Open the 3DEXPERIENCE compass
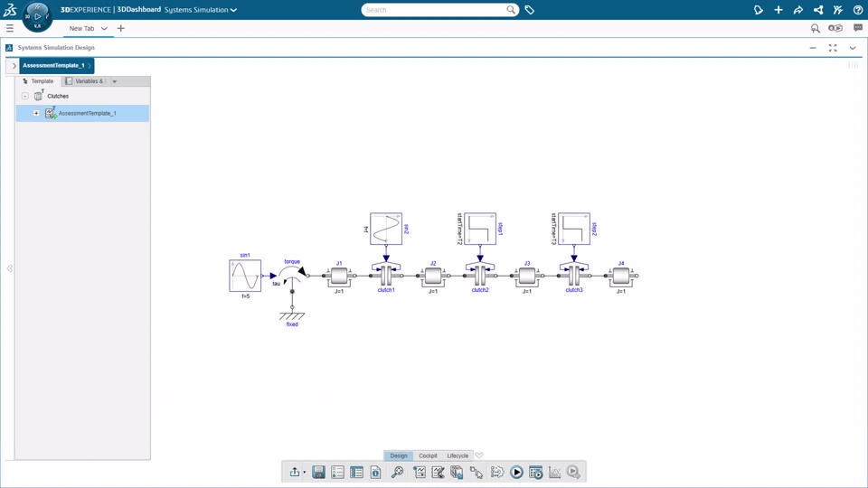The image size is (868, 488). click(38, 16)
